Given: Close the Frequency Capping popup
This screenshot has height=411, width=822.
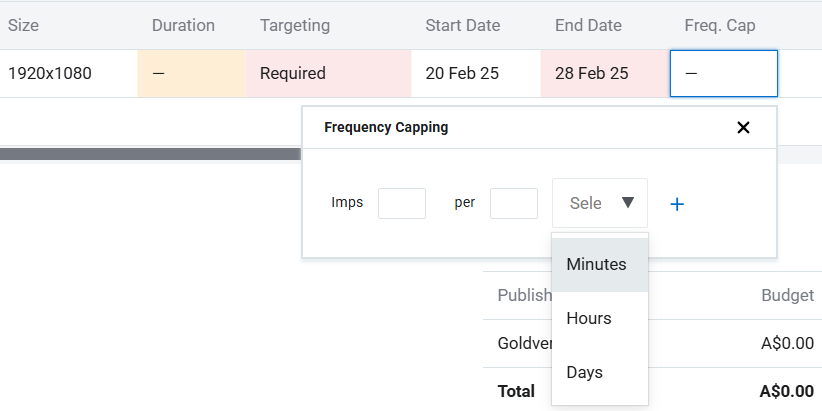Looking at the screenshot, I should pos(743,128).
